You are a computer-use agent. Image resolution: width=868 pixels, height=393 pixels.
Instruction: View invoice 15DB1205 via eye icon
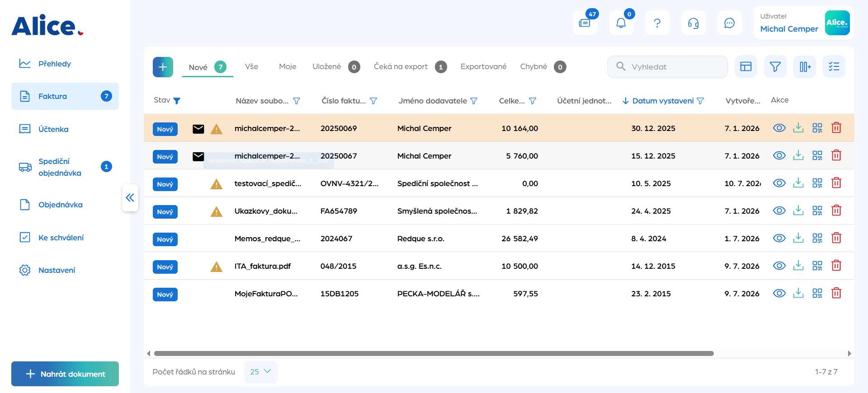tap(779, 293)
